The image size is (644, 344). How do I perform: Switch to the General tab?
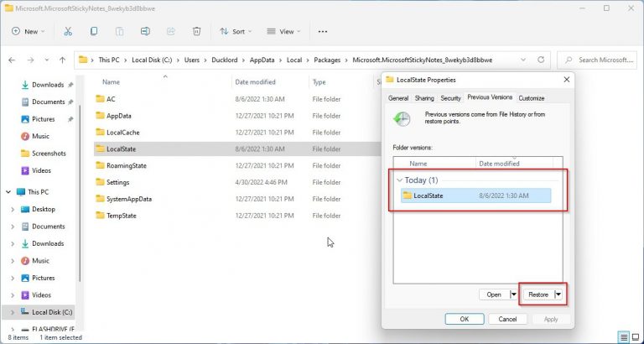coord(398,98)
